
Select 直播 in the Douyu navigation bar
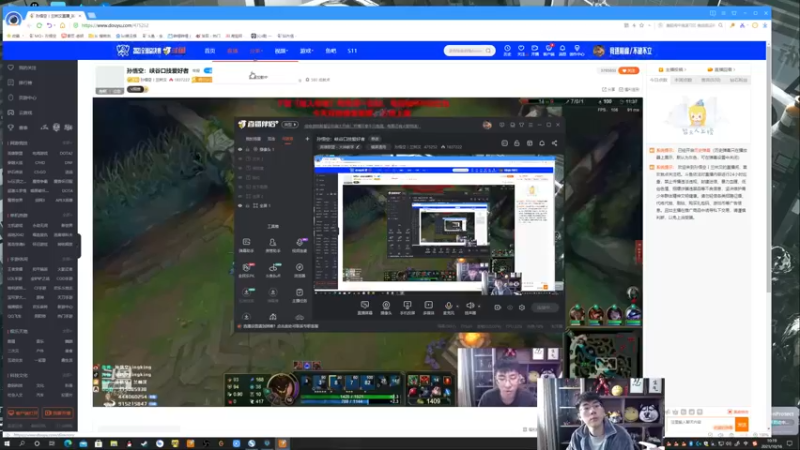click(x=233, y=51)
